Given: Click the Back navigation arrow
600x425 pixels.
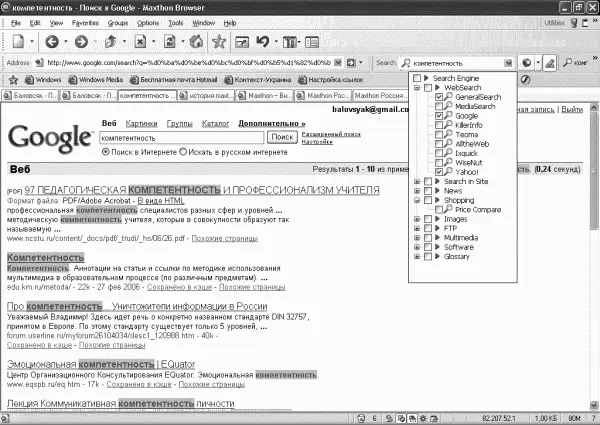Looking at the screenshot, I should 49,41.
